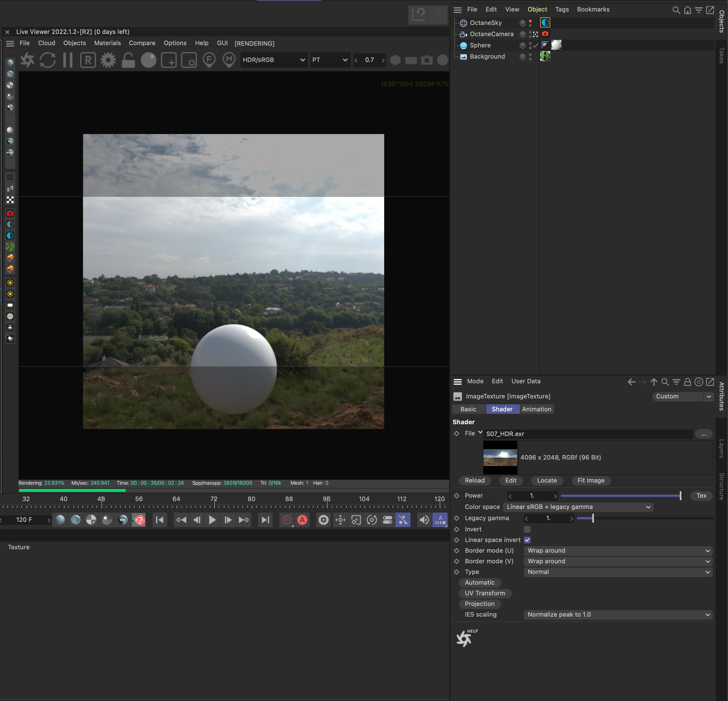Click the Locate button

[547, 480]
